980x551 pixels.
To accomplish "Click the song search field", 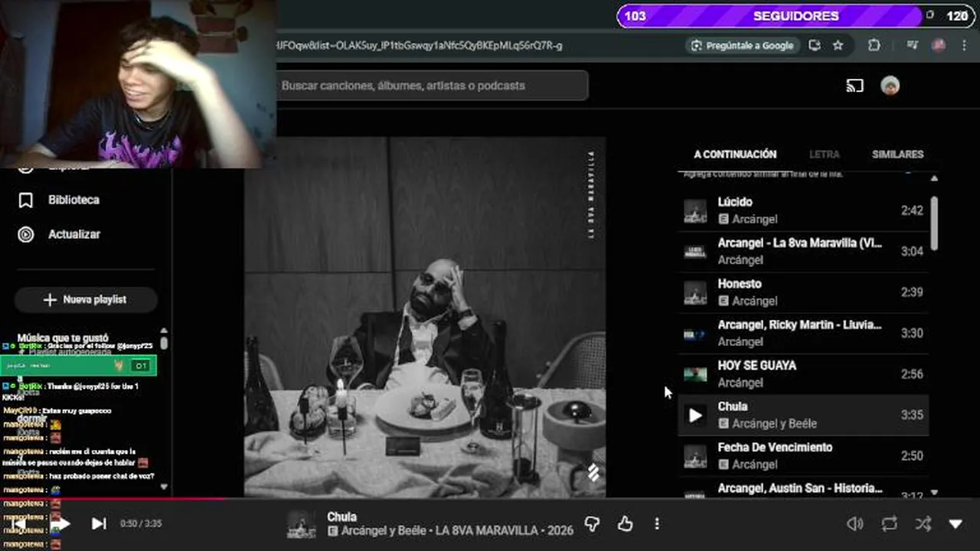I will tap(433, 86).
